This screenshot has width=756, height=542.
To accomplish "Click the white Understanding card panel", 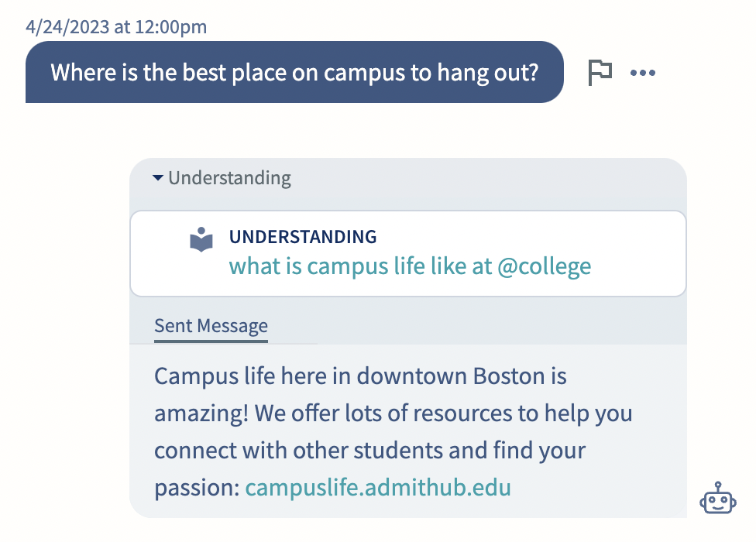I will point(408,253).
